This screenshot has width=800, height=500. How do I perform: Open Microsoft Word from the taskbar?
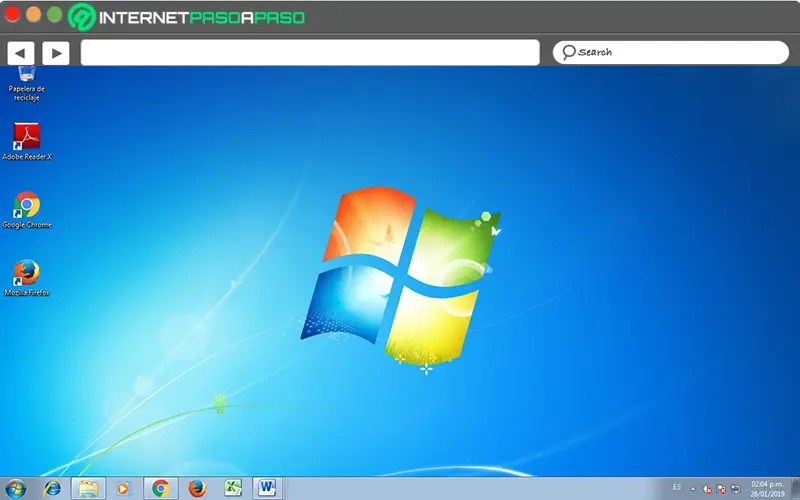pos(267,488)
